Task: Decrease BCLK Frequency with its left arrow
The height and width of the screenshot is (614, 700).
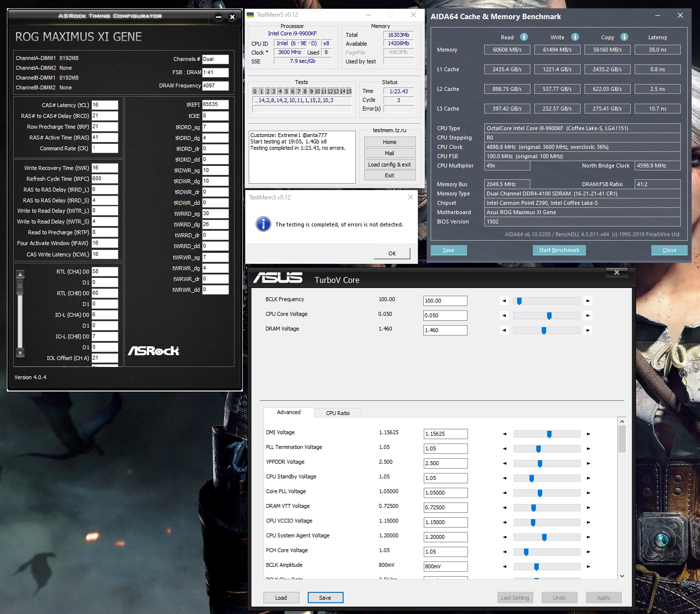Action: (504, 301)
